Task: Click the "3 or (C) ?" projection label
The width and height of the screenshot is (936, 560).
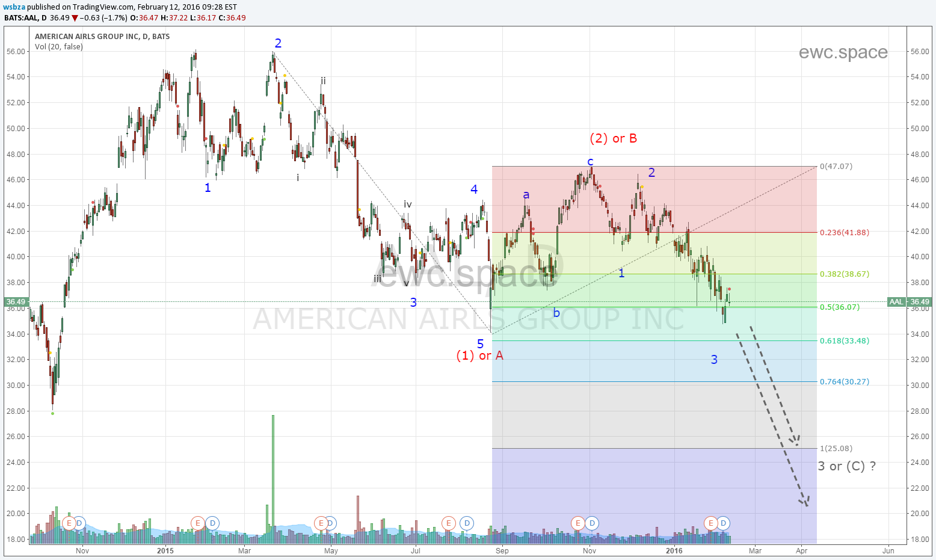Action: coord(846,466)
